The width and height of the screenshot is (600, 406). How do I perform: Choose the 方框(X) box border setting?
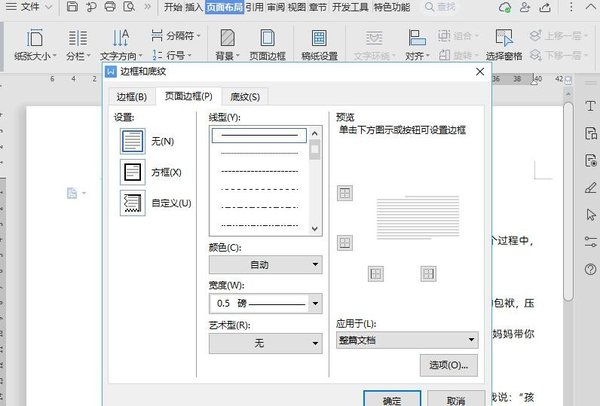pyautogui.click(x=132, y=172)
